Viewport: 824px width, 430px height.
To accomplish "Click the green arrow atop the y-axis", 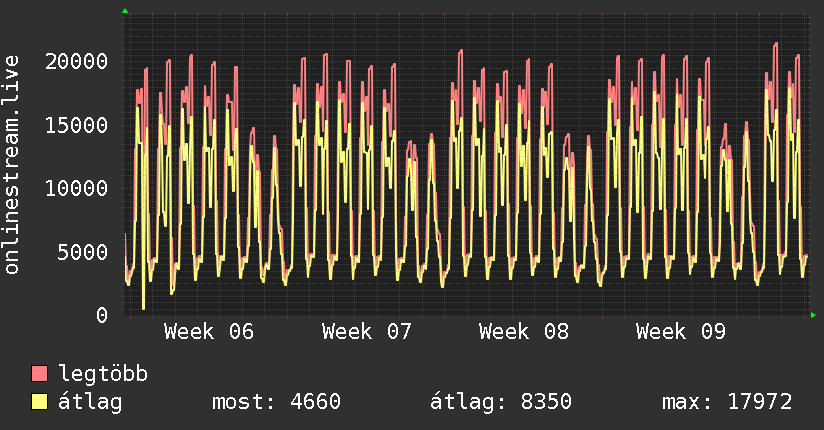I will pos(124,11).
